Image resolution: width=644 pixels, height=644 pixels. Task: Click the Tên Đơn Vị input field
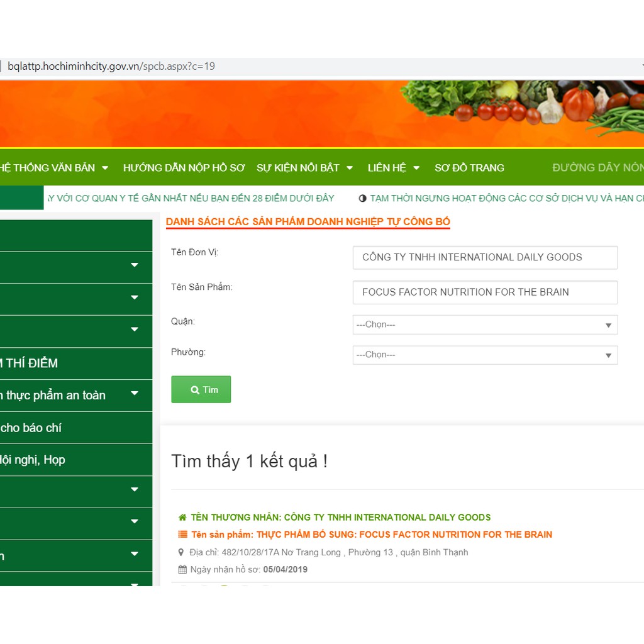485,257
